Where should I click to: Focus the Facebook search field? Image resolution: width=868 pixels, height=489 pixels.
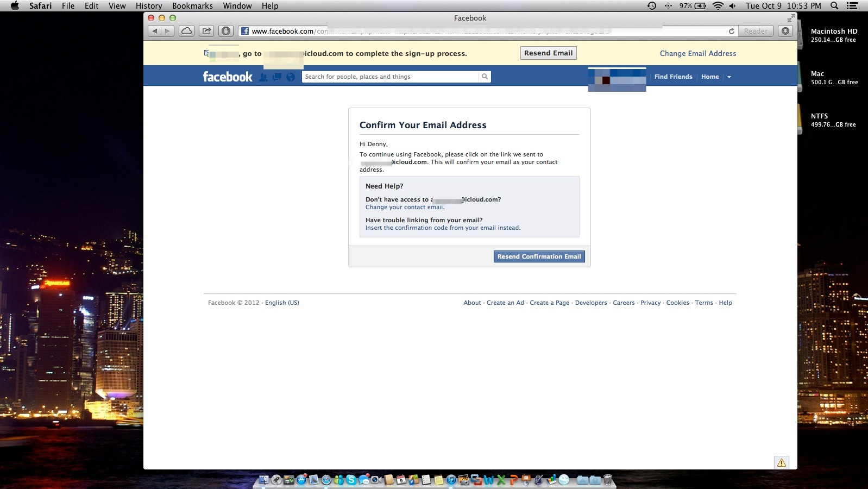[x=390, y=77]
